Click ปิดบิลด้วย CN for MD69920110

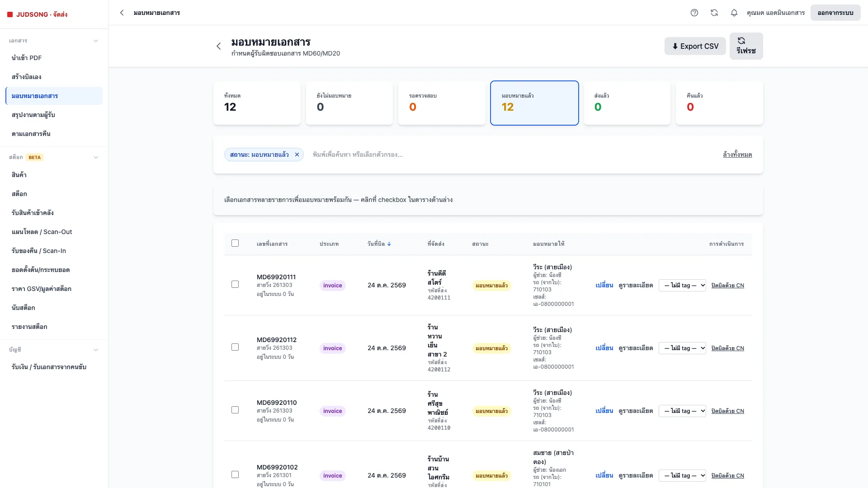click(x=727, y=411)
